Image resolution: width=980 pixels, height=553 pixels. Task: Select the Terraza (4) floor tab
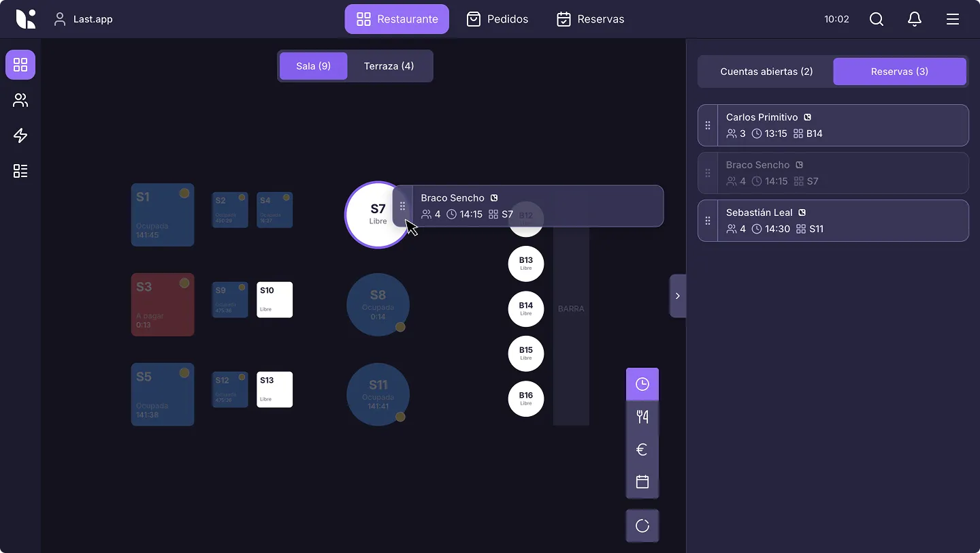389,66
